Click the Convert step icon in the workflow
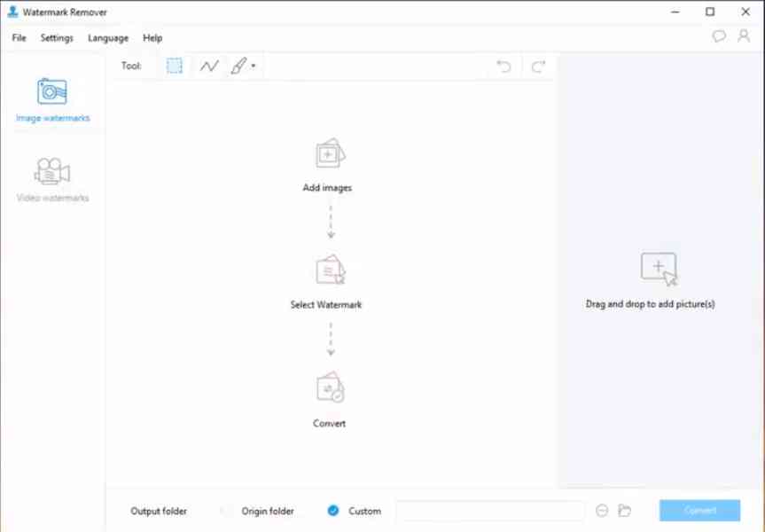Viewport: 765px width, 532px height. click(331, 387)
